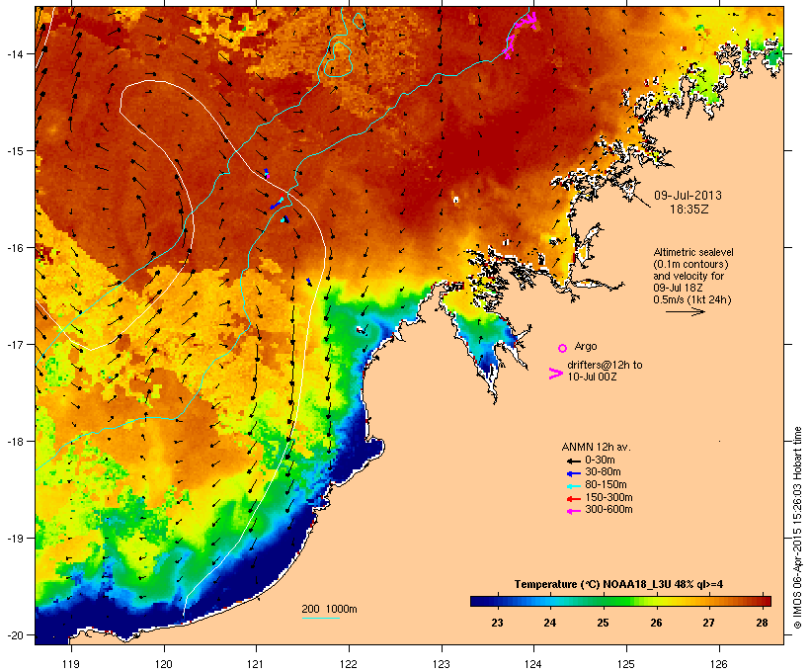This screenshot has width=810, height=672.
Task: Click the red 150-300m legend arrow
Action: [x=573, y=499]
